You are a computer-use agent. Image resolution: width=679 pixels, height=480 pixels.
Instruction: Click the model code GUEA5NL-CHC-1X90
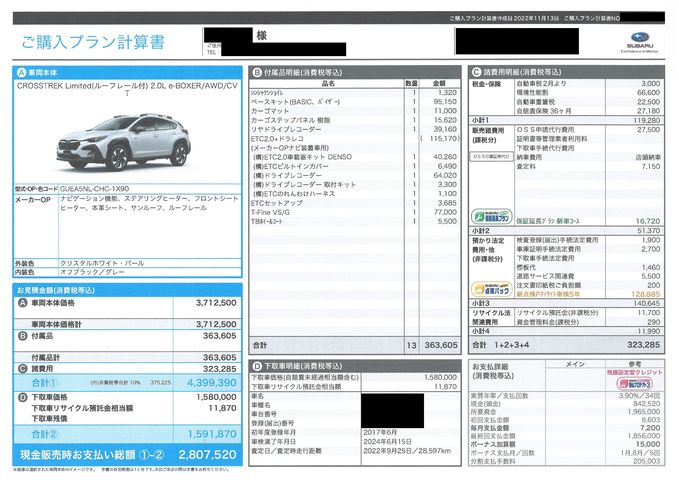coord(94,189)
